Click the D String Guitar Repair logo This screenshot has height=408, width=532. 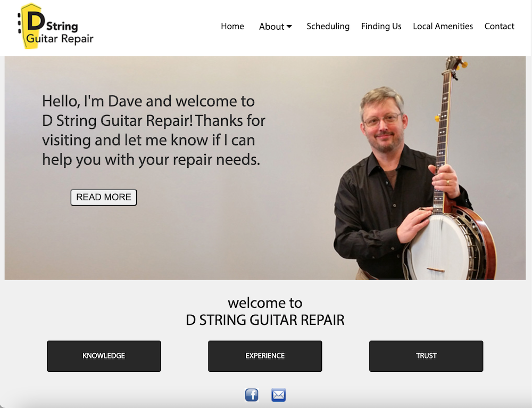tap(55, 27)
